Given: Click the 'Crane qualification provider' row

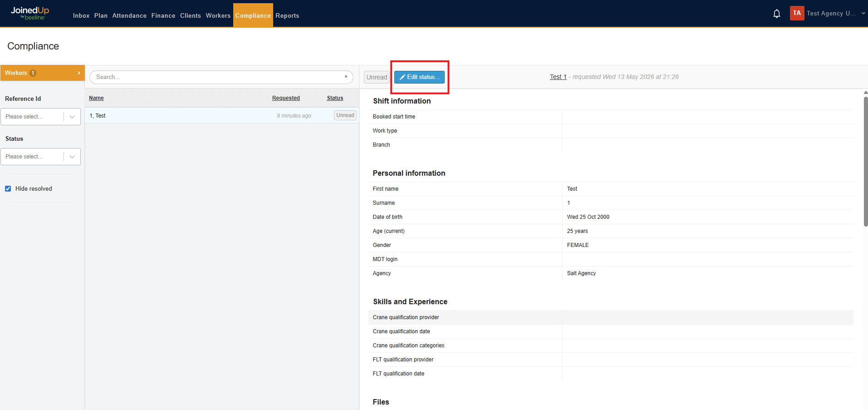Looking at the screenshot, I should point(611,317).
